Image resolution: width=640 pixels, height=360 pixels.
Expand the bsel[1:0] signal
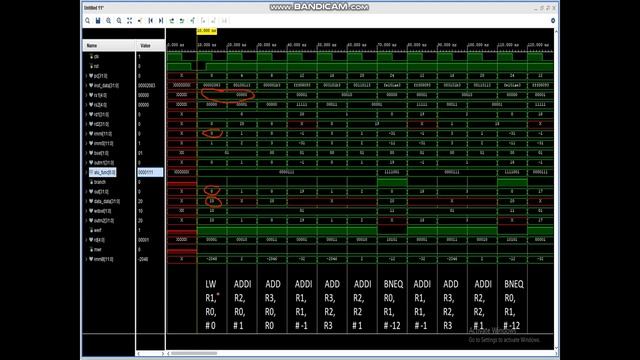(87, 153)
